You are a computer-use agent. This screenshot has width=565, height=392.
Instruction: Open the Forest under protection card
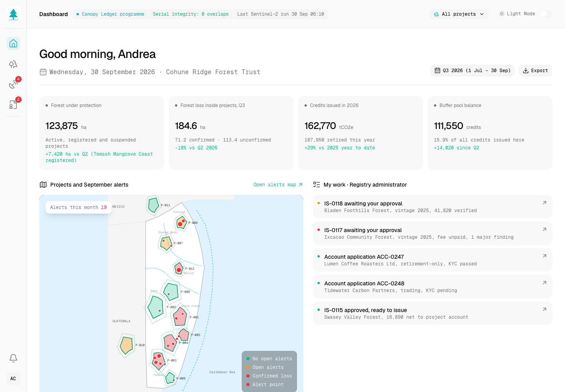pyautogui.click(x=102, y=133)
